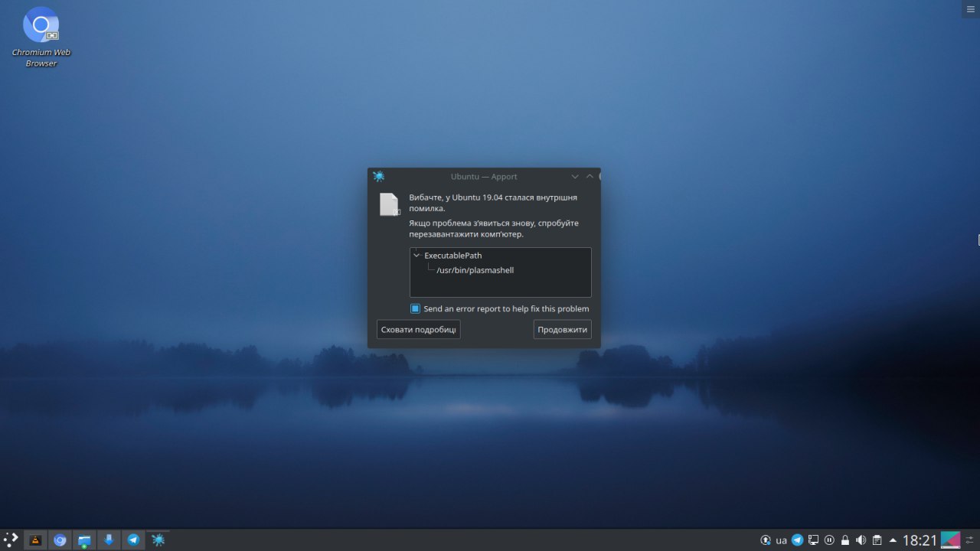The width and height of the screenshot is (980, 551).
Task: Switch the ua keyboard layout indicator
Action: [x=781, y=540]
